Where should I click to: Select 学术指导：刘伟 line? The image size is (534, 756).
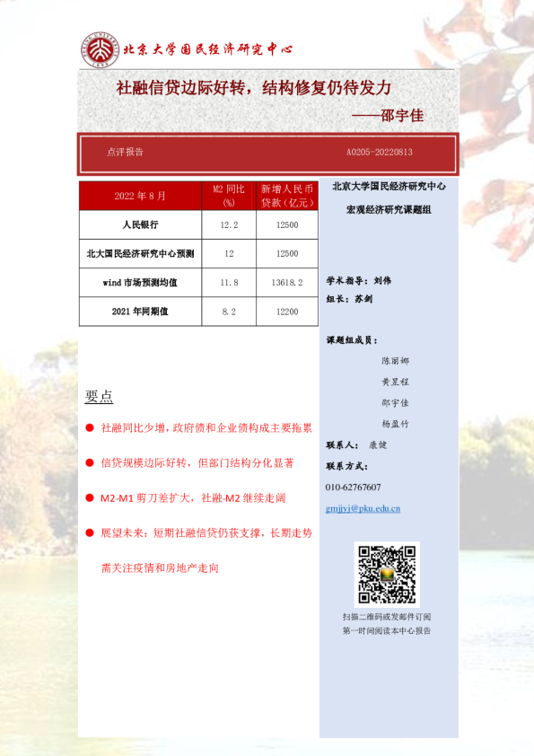point(359,281)
